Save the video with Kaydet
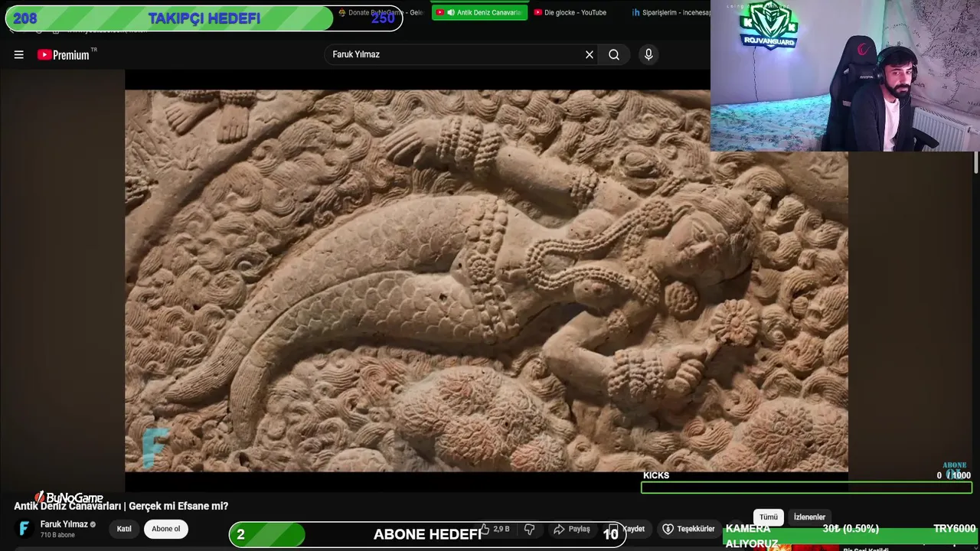 pos(628,529)
